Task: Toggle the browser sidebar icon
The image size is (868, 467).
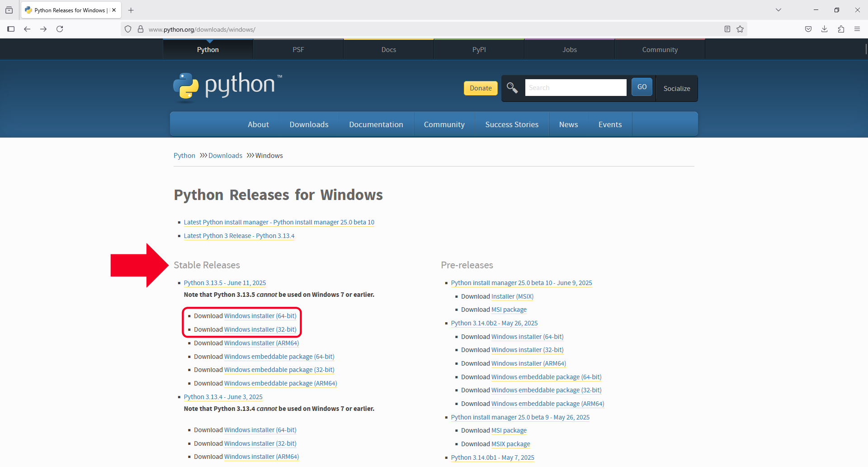Action: pos(11,29)
